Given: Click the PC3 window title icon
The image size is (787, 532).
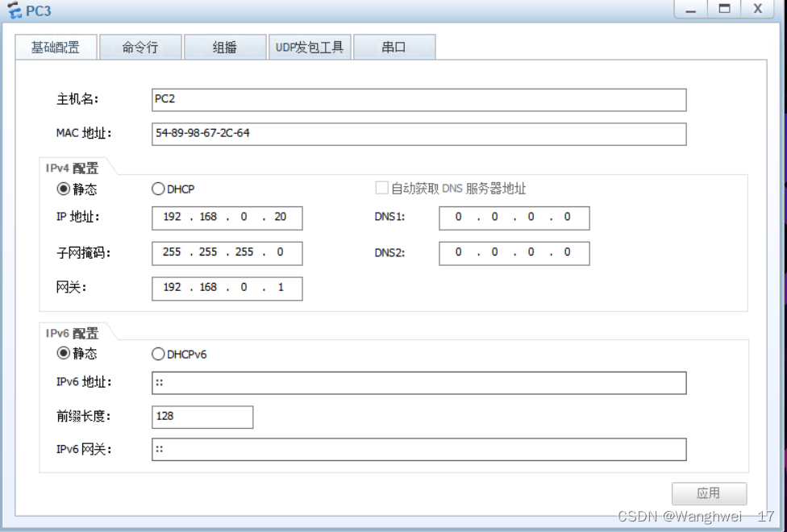Looking at the screenshot, I should 14,10.
